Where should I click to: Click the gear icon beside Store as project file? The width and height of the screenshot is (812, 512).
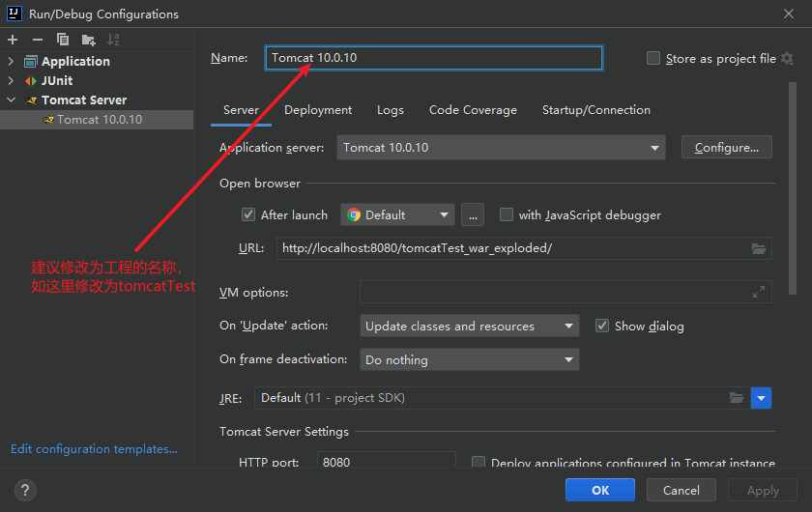click(x=788, y=59)
